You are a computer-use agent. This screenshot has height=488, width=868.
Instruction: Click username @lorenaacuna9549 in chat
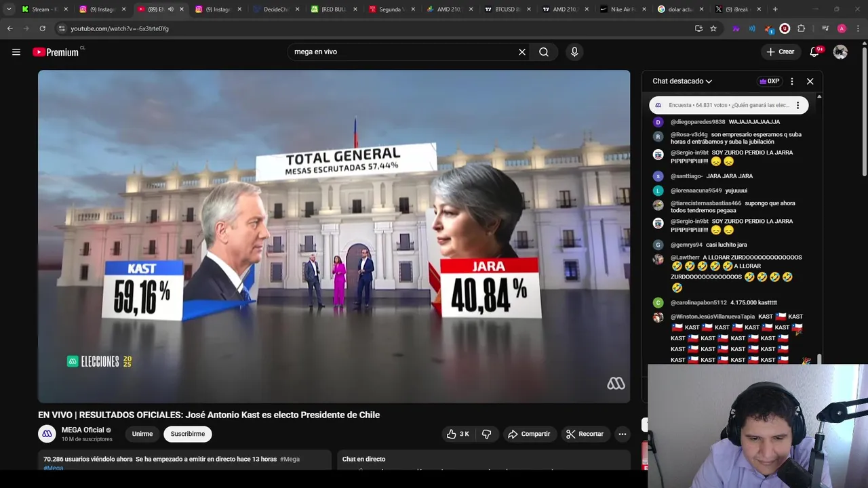(x=696, y=191)
